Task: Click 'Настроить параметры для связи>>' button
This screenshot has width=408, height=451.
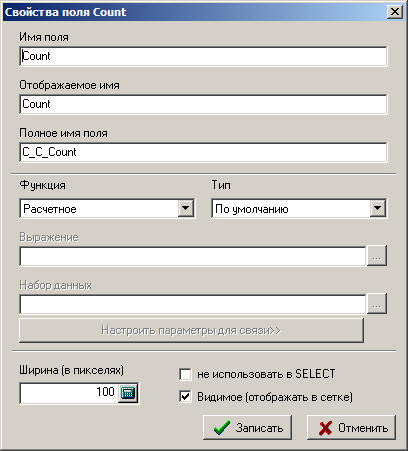Action: pyautogui.click(x=191, y=330)
